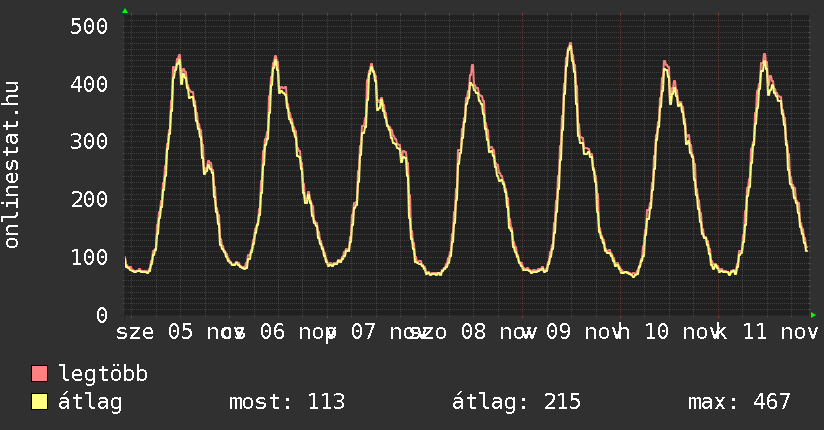Click the 'sze 05 nov' date label
Image resolution: width=824 pixels, height=430 pixels.
[x=176, y=331]
